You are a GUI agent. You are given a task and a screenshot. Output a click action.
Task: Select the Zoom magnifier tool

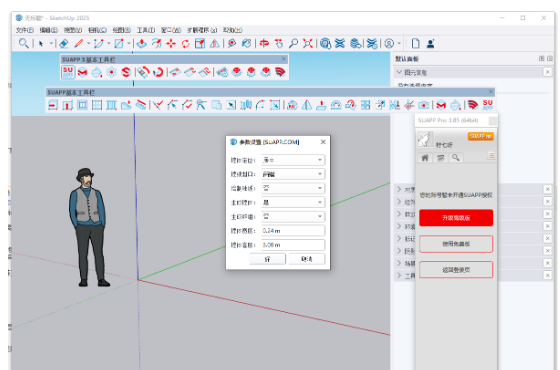[x=293, y=44]
